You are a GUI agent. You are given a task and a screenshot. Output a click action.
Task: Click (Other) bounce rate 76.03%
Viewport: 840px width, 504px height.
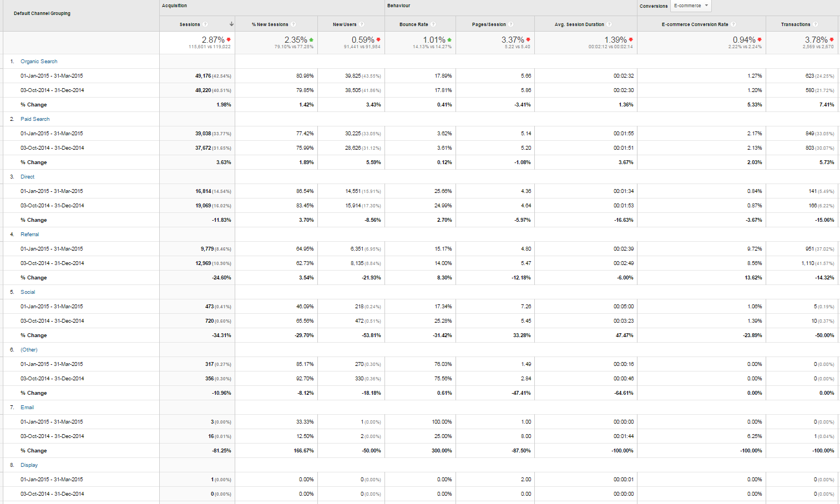pos(443,364)
